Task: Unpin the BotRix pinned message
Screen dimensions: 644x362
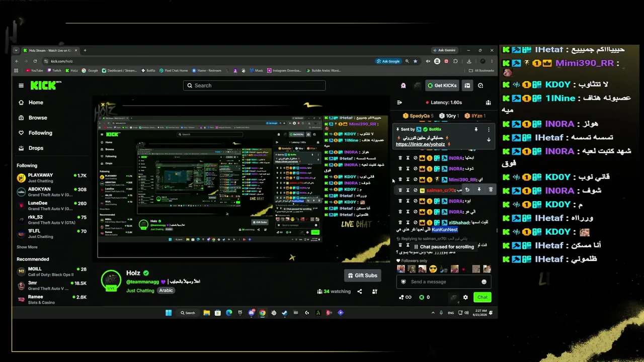Action: pos(476,130)
